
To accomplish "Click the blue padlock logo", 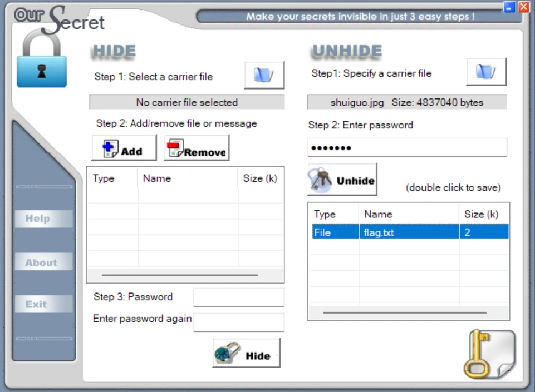I will click(x=42, y=58).
